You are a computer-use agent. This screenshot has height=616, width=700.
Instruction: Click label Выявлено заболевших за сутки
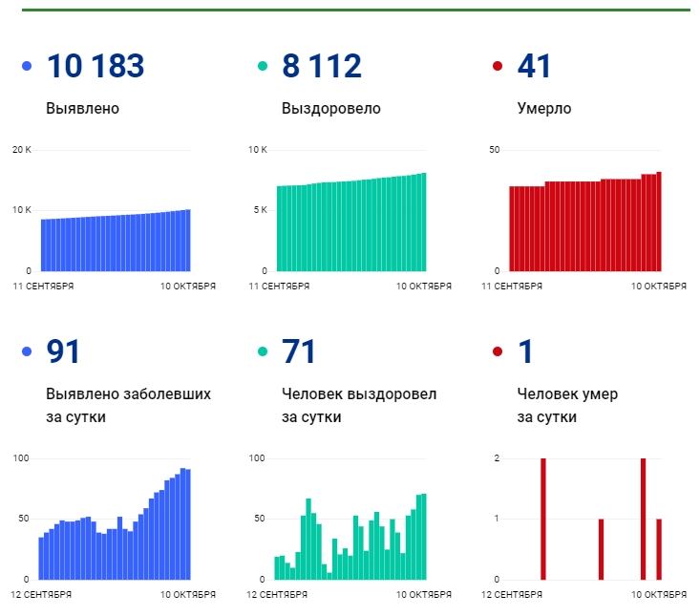coord(128,405)
